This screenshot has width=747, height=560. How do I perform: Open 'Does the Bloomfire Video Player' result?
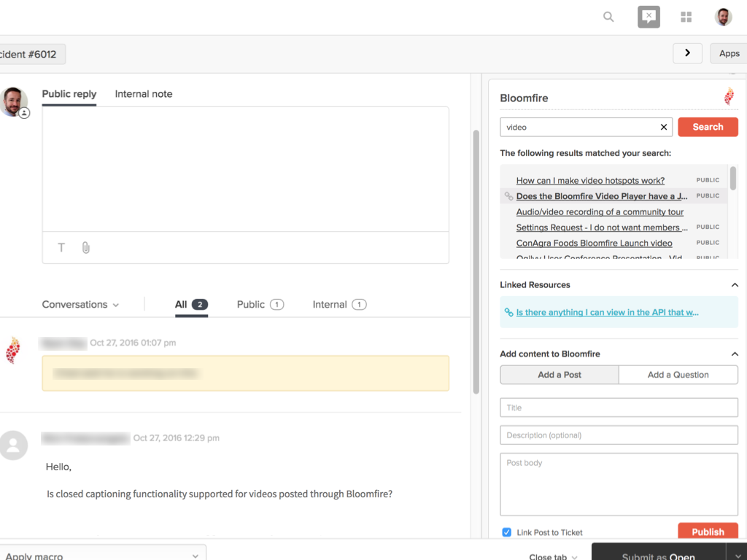(602, 196)
